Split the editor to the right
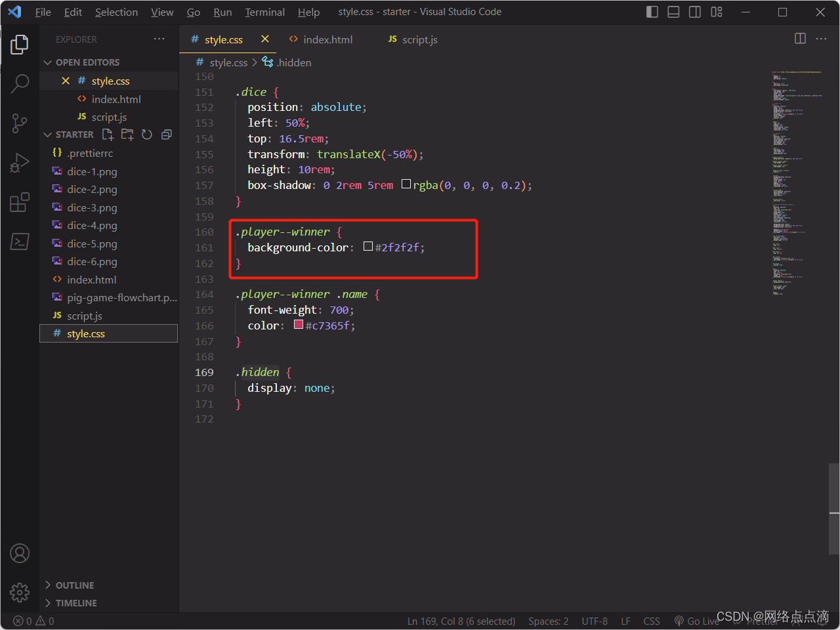 coord(800,39)
